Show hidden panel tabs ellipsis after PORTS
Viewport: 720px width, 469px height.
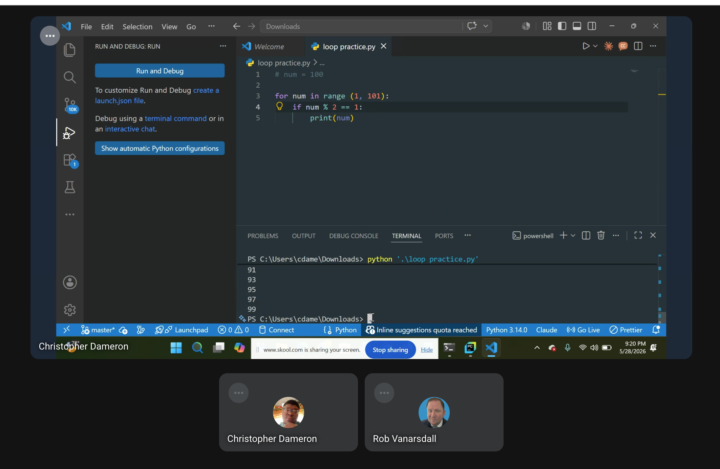click(x=467, y=236)
